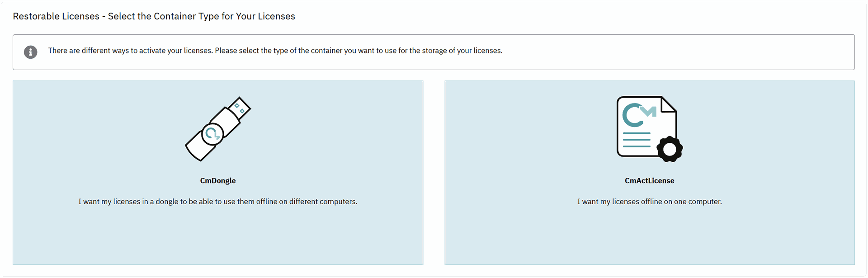Click the CmActLicense title label

pos(650,180)
